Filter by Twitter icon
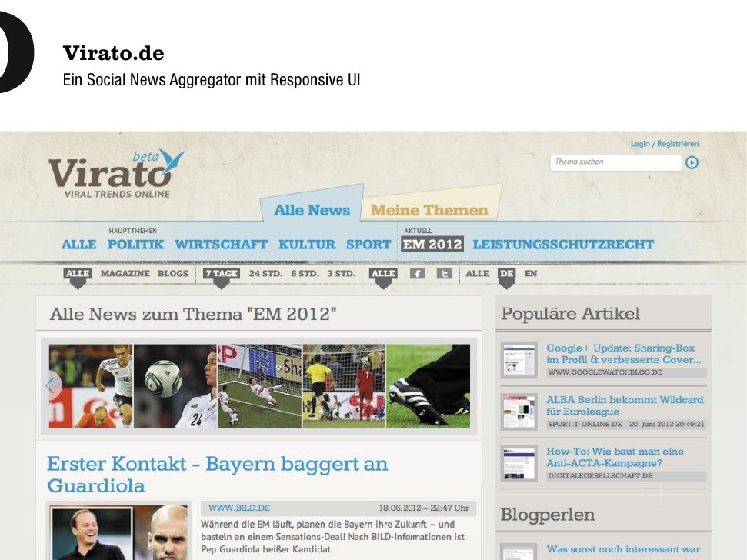This screenshot has width=747, height=560. [x=445, y=273]
